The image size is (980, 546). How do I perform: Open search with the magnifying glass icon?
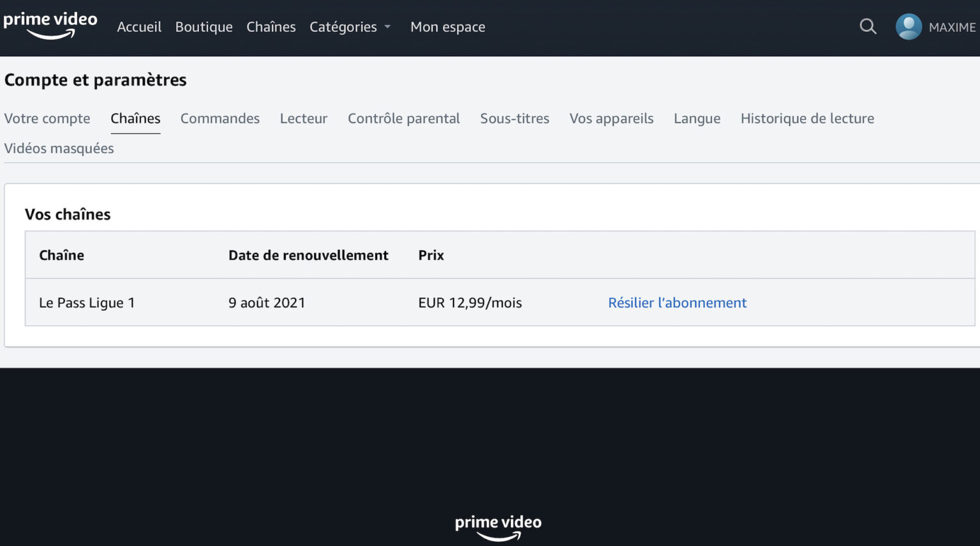(x=868, y=27)
